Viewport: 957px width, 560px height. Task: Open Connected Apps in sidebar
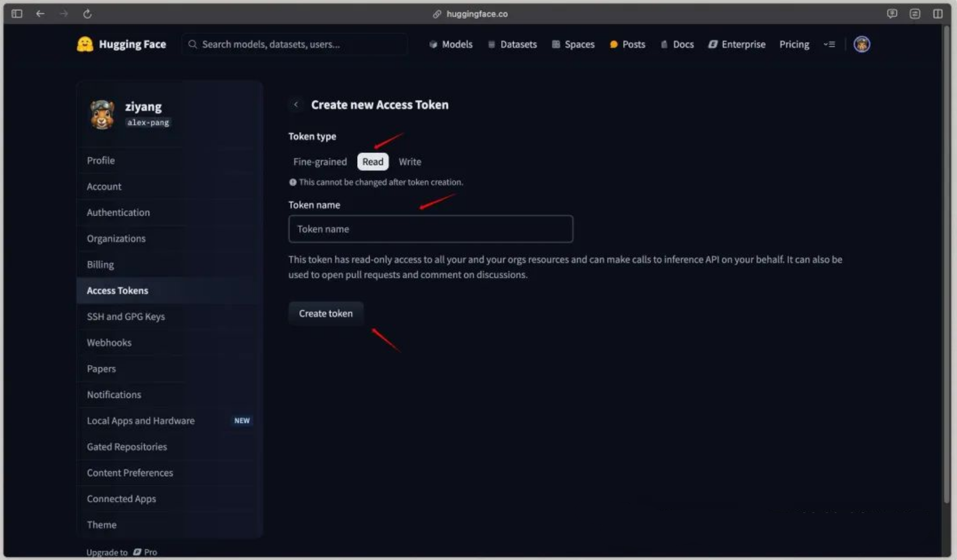(169, 499)
